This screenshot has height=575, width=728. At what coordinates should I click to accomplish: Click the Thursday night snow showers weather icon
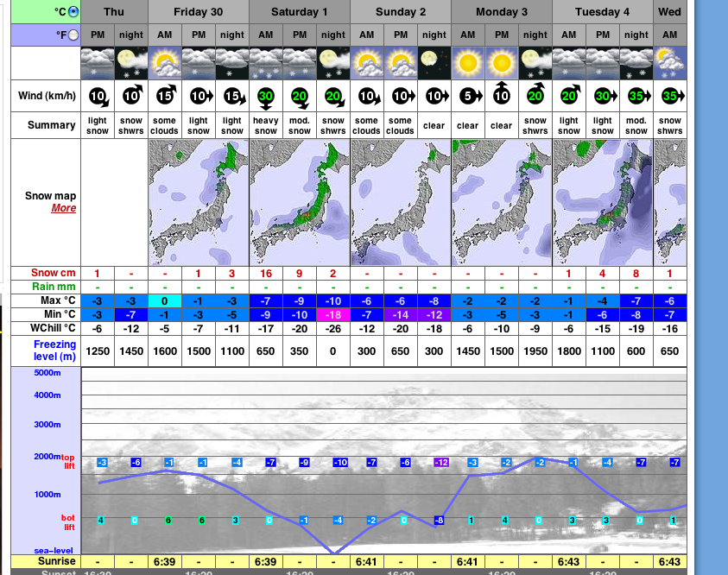131,63
